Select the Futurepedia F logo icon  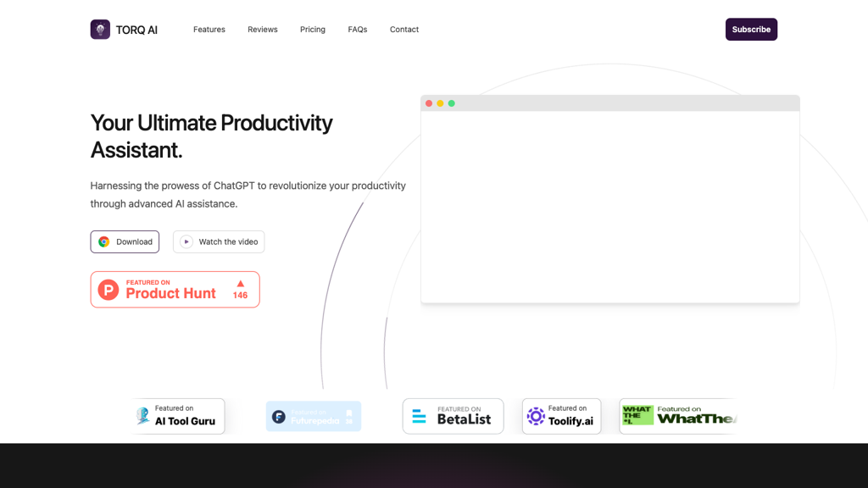tap(279, 417)
